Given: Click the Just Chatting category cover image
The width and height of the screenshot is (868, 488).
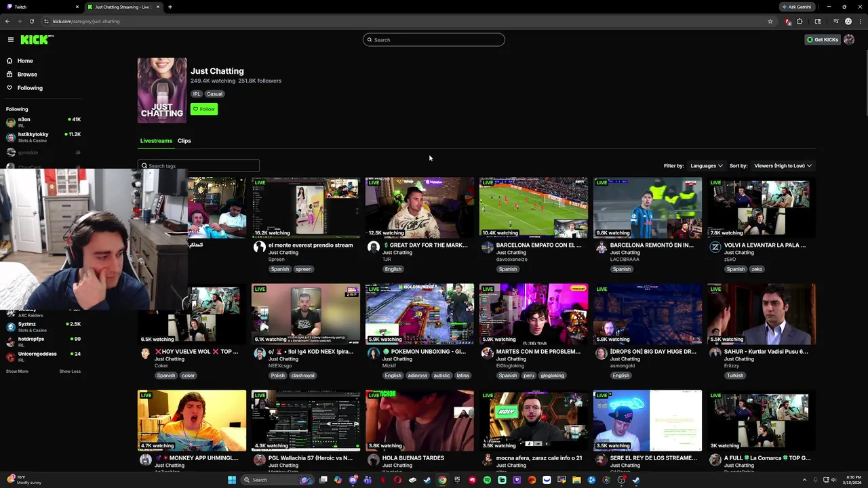Looking at the screenshot, I should point(162,90).
